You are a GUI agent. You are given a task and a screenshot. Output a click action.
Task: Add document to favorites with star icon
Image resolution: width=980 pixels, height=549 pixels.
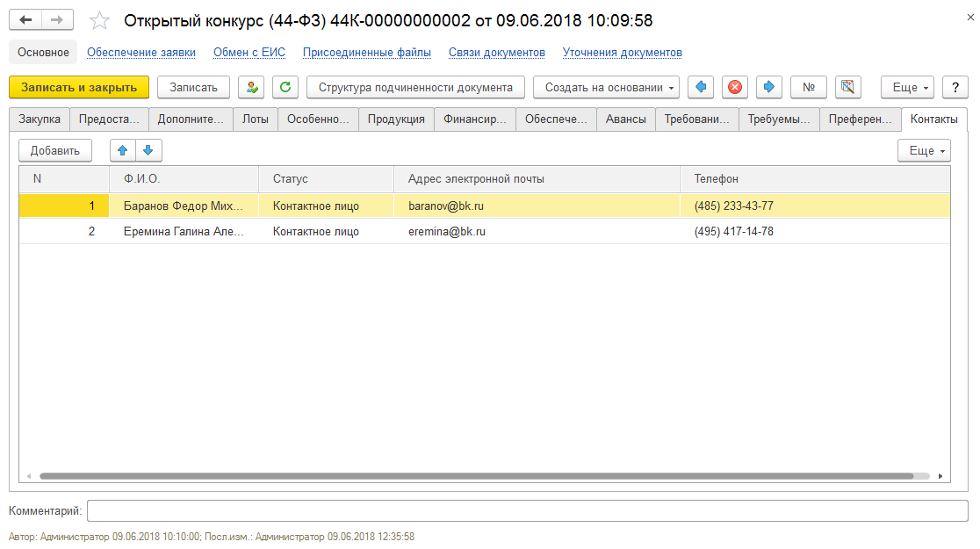(x=99, y=20)
